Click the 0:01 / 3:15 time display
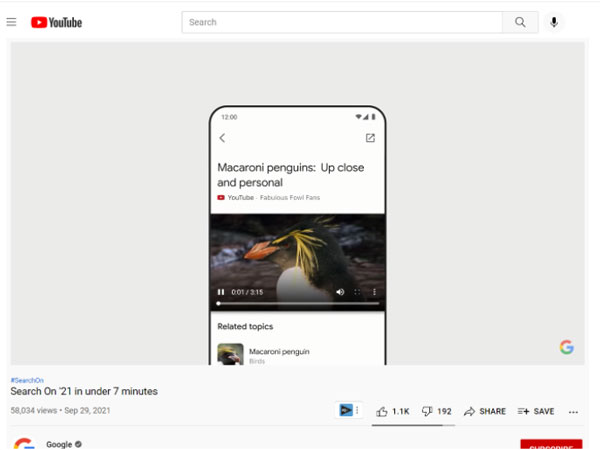This screenshot has height=450, width=600. pos(247,292)
